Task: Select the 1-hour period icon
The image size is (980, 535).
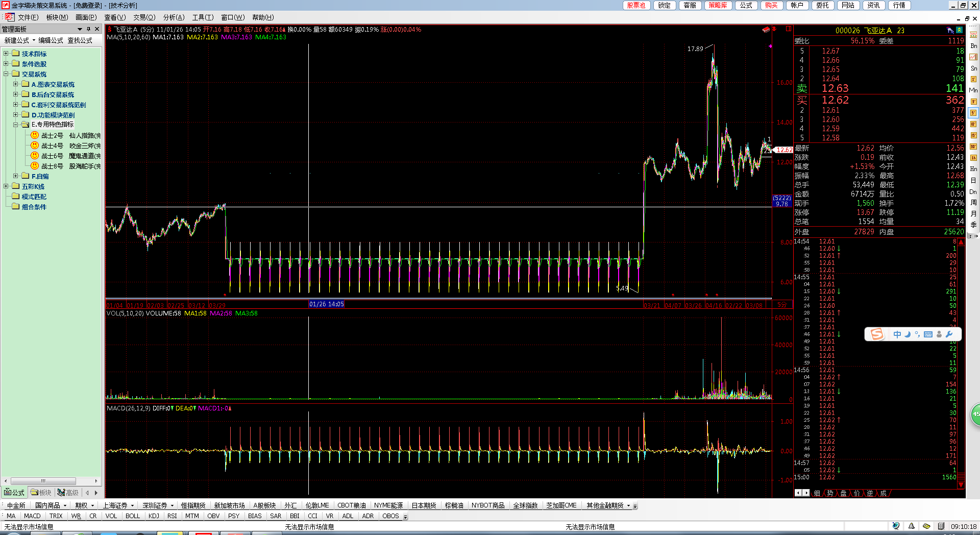Action: [973, 158]
